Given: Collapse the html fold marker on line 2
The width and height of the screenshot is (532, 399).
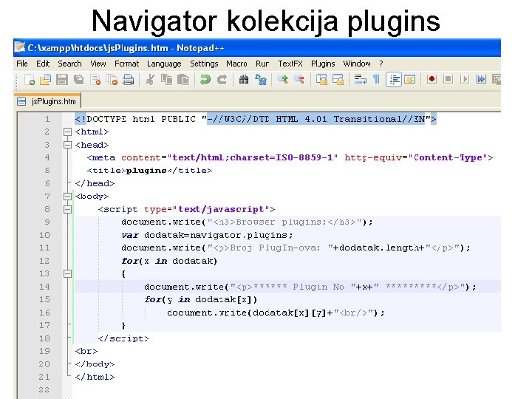Looking at the screenshot, I should click(x=67, y=132).
